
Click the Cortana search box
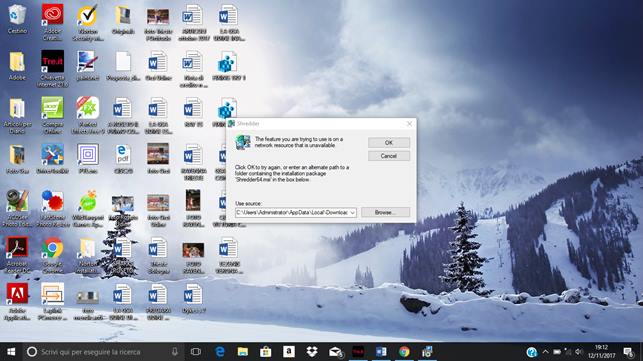tap(103, 352)
